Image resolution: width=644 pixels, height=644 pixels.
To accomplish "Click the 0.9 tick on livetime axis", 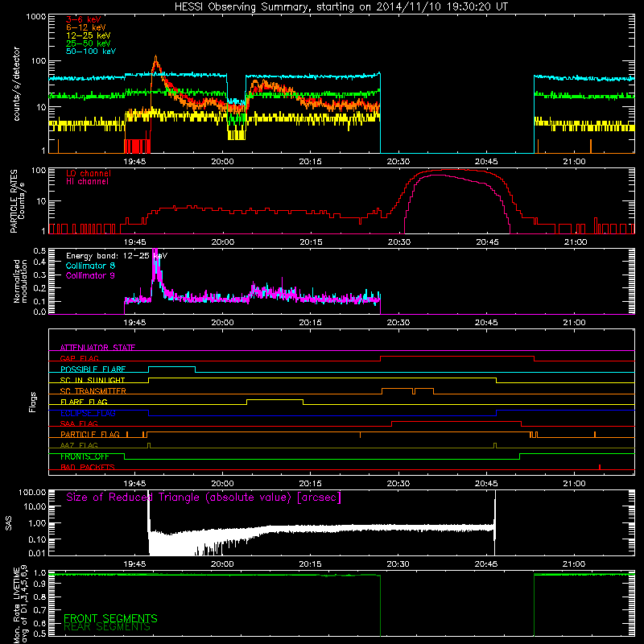I will coord(39,584).
